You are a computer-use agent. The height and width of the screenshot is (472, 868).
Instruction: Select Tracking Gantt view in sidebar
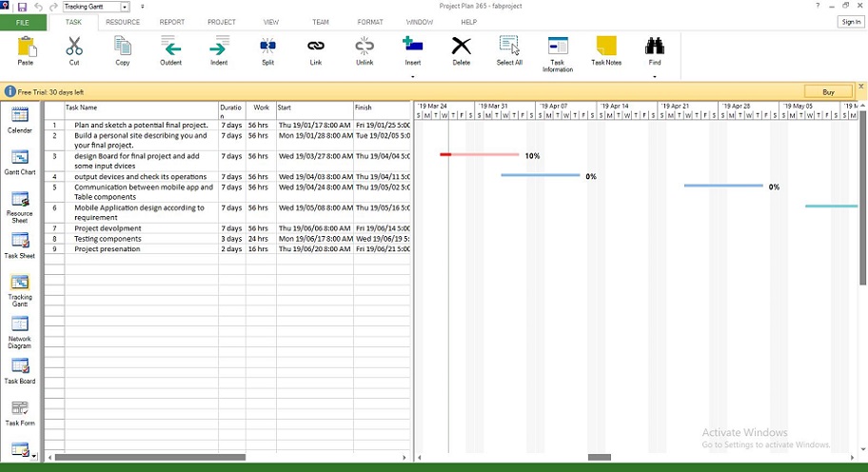tap(20, 290)
